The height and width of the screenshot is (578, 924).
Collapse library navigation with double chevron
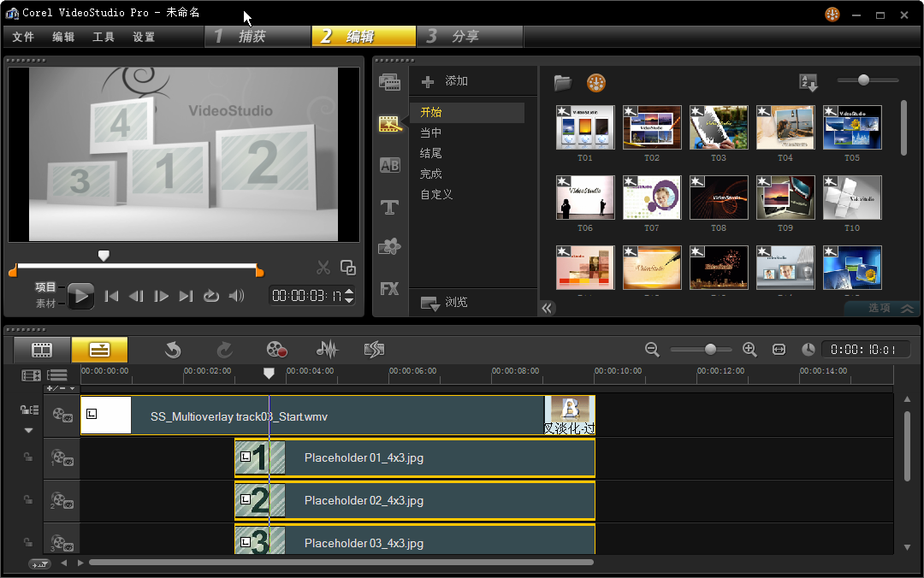click(x=548, y=308)
